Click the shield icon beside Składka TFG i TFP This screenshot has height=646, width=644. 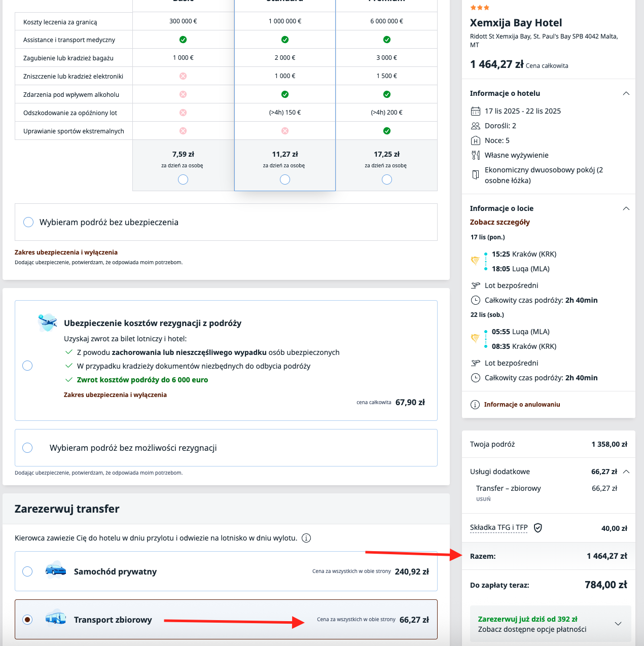click(x=538, y=528)
